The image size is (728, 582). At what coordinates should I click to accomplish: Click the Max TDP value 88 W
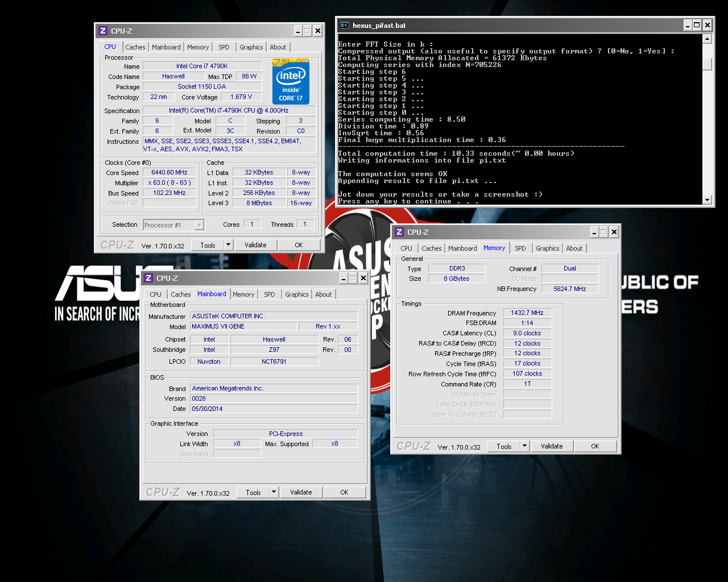pyautogui.click(x=249, y=76)
